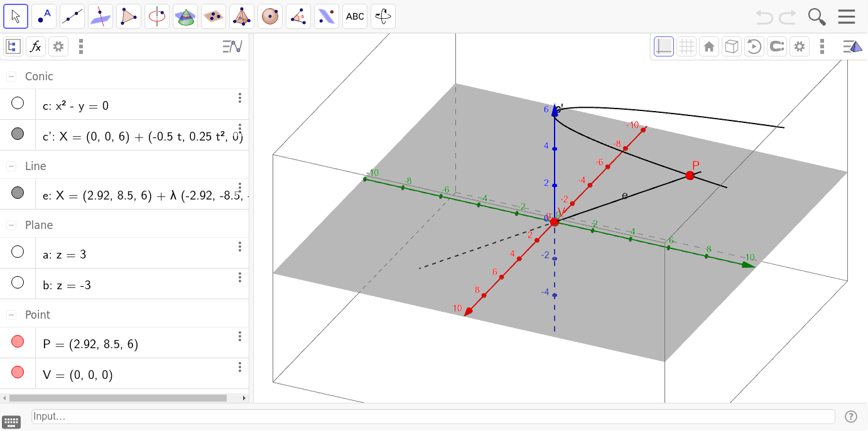Toggle the fx auxiliary objects button

tap(36, 46)
